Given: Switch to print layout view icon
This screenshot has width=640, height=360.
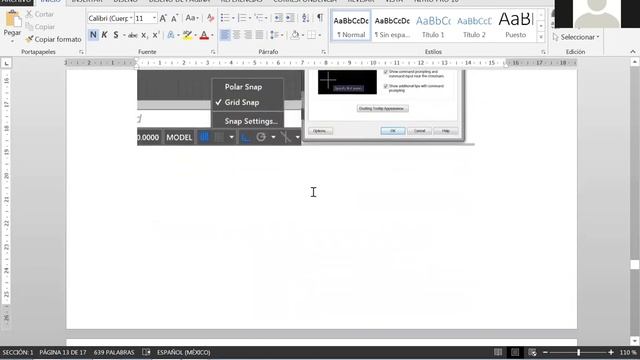Looking at the screenshot, I should (515, 352).
